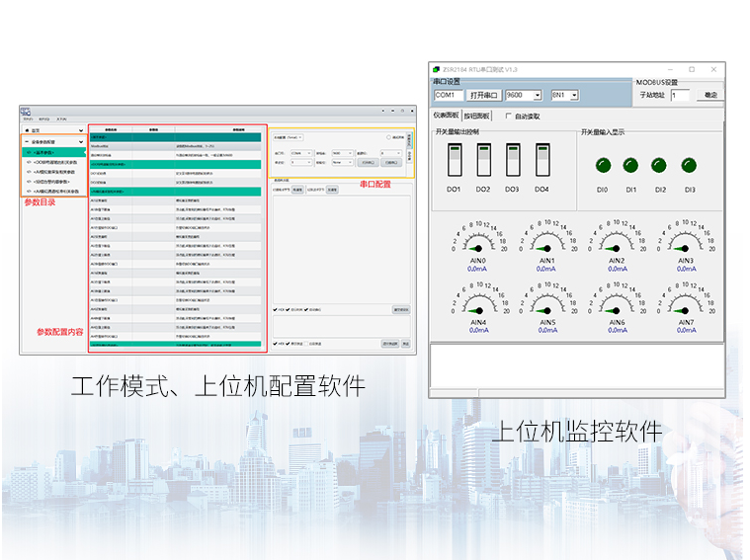The height and width of the screenshot is (560, 750).
Task: Open the parity dropdown showing None
Action: 343,163
